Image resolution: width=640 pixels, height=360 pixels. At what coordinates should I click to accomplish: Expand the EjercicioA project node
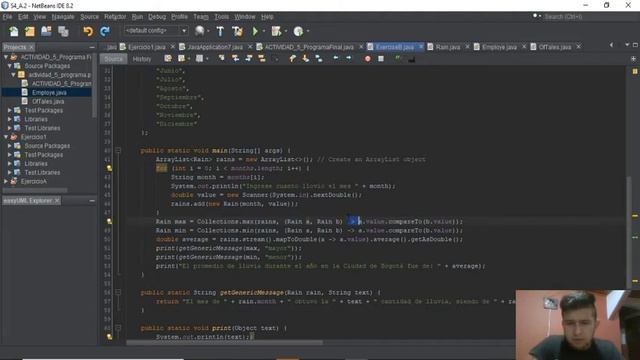[x=6, y=181]
